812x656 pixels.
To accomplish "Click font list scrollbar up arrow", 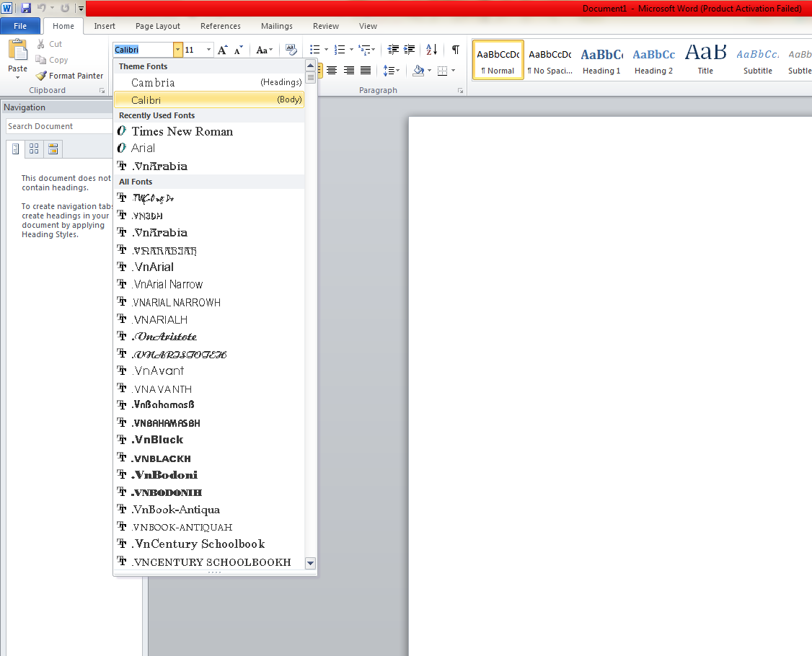I will pos(311,65).
